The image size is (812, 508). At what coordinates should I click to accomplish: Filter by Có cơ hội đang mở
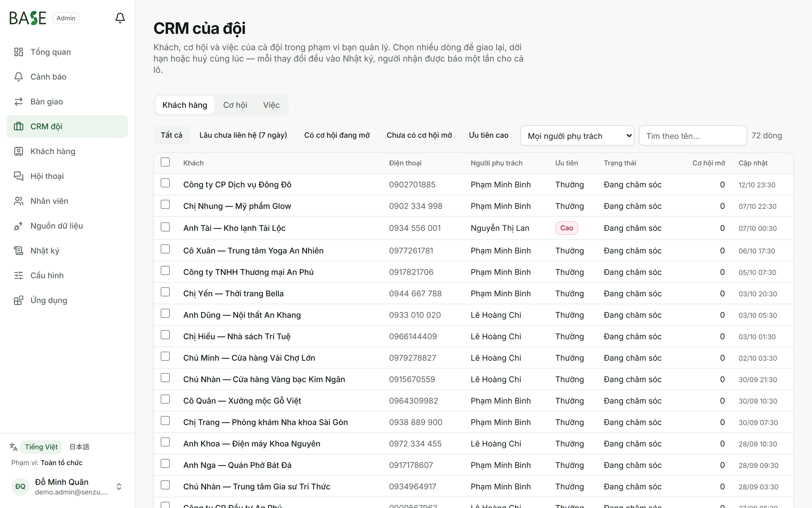(337, 135)
